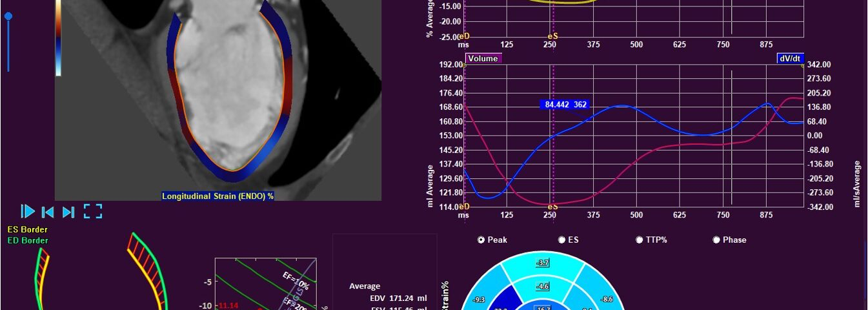Viewport: 868px width, 310px height.
Task: Switch bullseye to Phase mode
Action: (x=716, y=240)
